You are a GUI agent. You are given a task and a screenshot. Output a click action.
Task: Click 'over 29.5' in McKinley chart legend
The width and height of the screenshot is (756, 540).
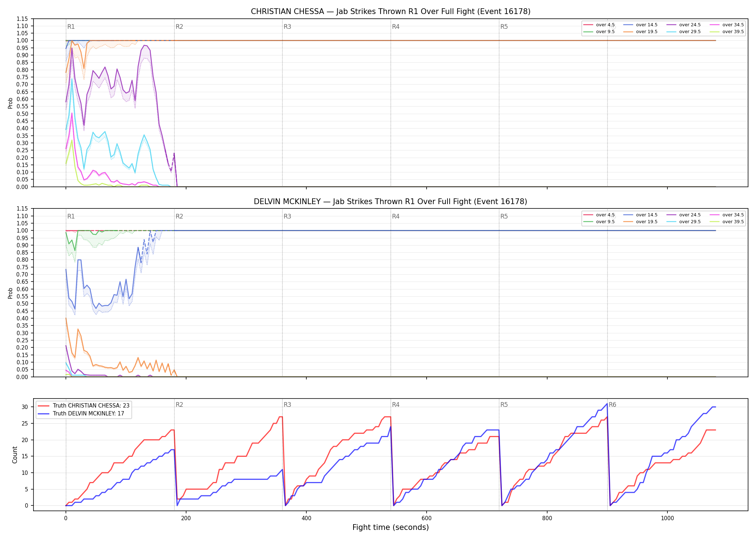690,222
